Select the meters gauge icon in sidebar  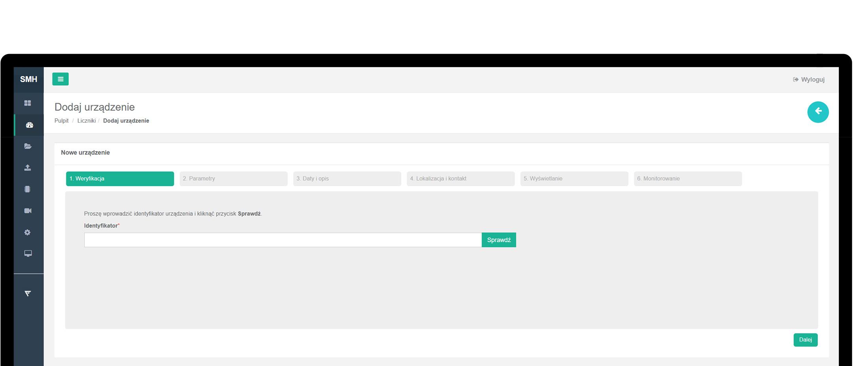point(29,125)
